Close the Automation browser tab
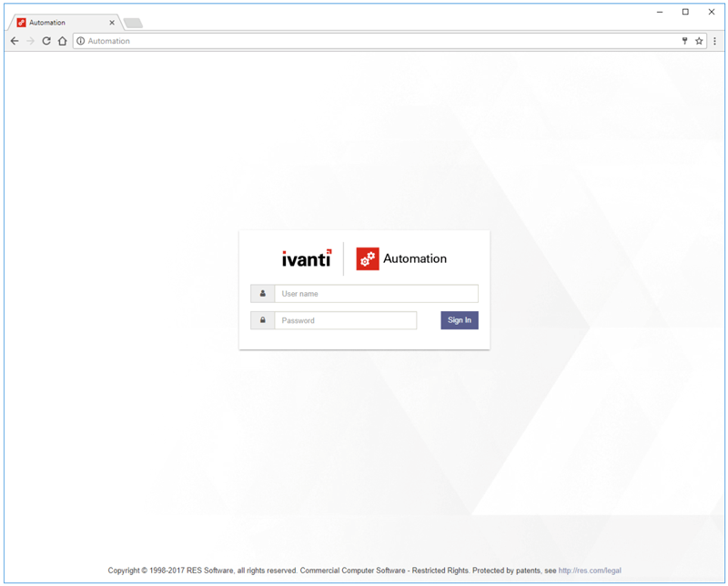The width and height of the screenshot is (728, 586). pos(112,22)
